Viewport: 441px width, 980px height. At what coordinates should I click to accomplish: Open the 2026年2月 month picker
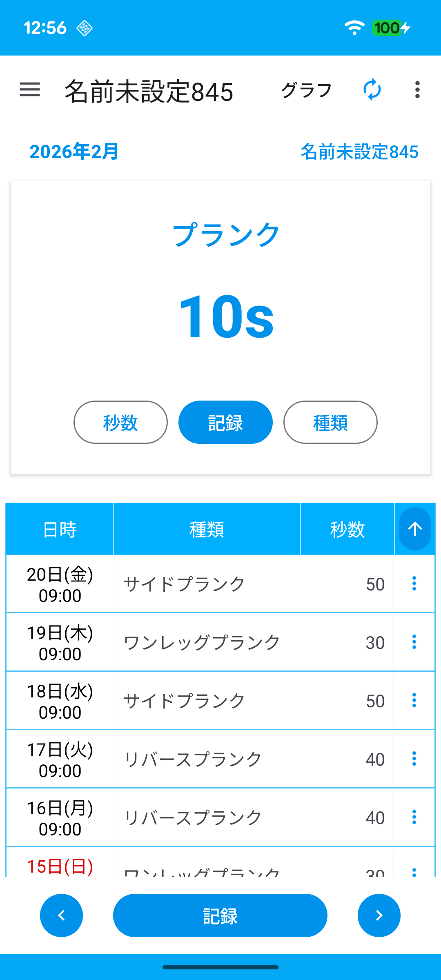tap(74, 152)
